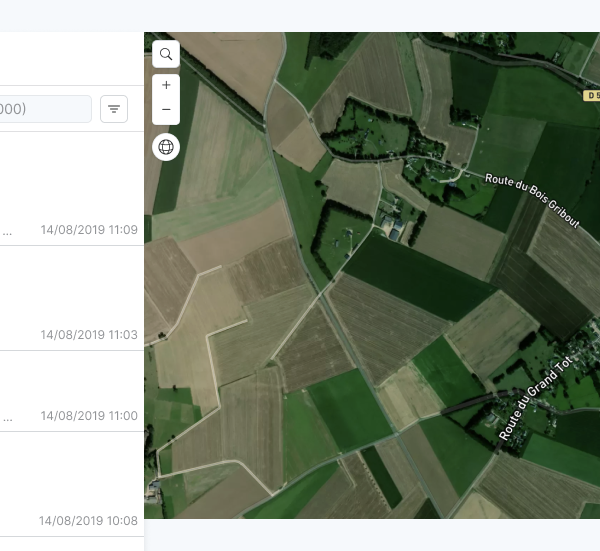Select entry dated 14/08/2019 11:03
Screen dimensions: 600x551
pos(72,298)
